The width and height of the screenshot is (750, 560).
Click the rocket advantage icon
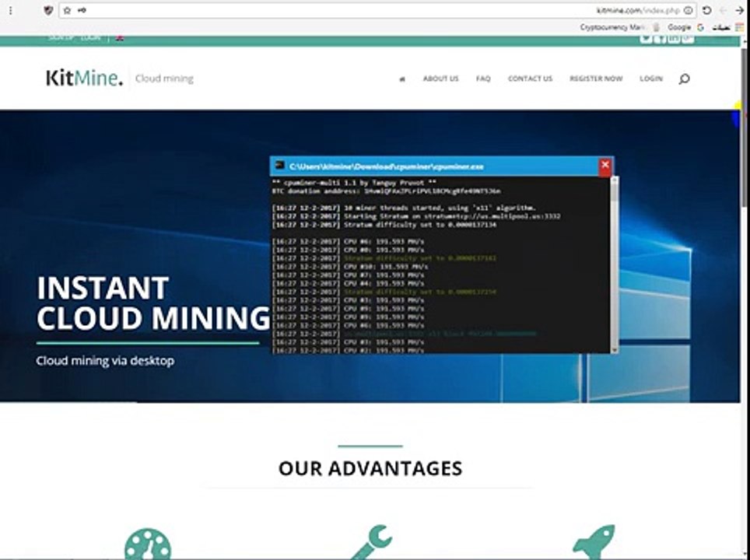click(594, 542)
